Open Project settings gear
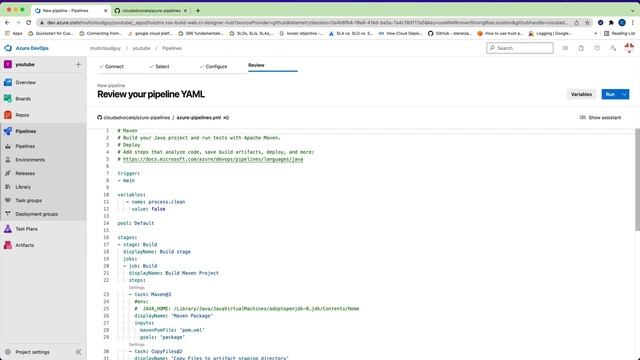The image size is (640, 360). point(8,352)
